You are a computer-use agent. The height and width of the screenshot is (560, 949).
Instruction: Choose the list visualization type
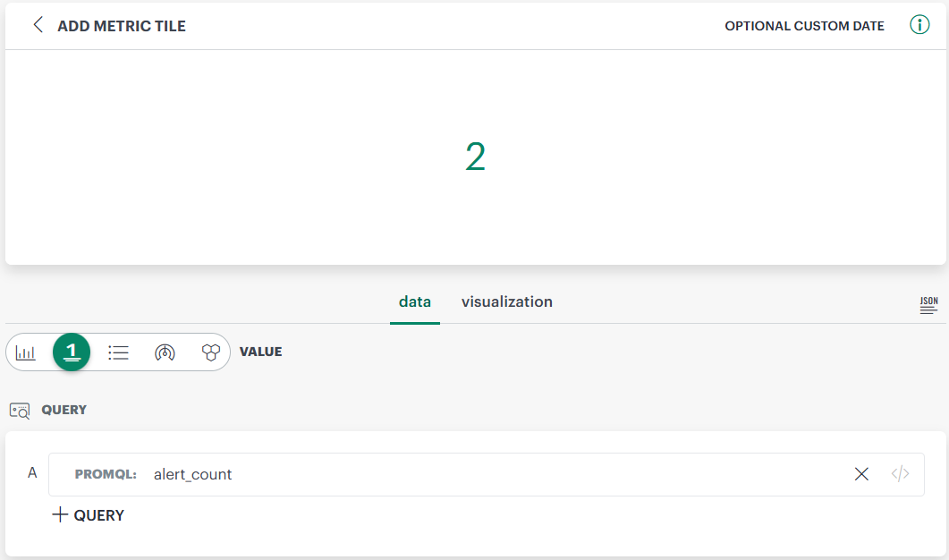118,352
